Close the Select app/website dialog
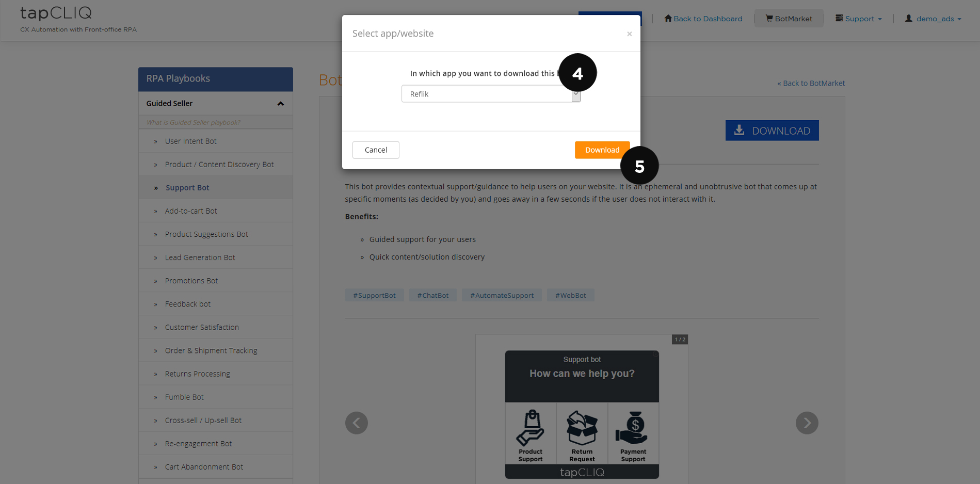980x484 pixels. click(629, 34)
